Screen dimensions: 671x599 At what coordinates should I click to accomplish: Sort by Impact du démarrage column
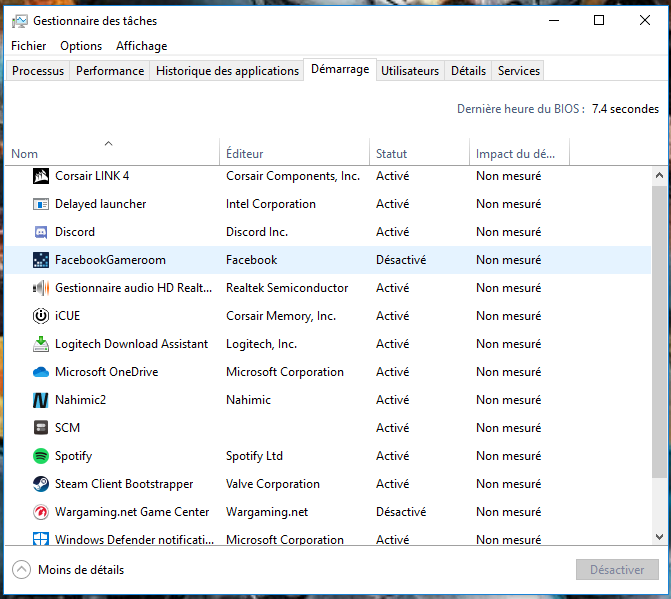click(520, 152)
